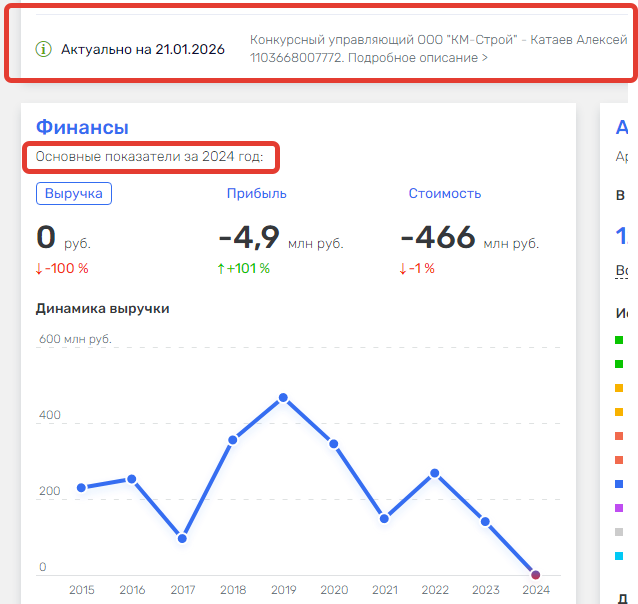Screen dimensions: 638x604
Task: Click the 2015 data point on the revenue line
Action: click(82, 488)
